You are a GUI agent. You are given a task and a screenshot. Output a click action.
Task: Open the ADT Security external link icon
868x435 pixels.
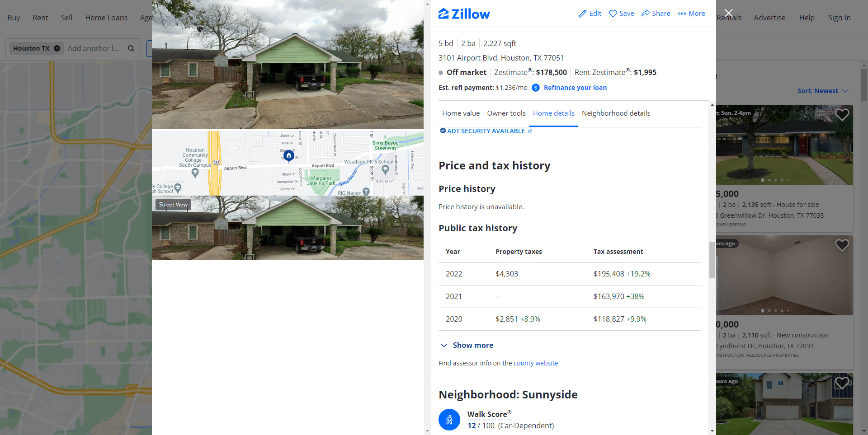coord(530,131)
